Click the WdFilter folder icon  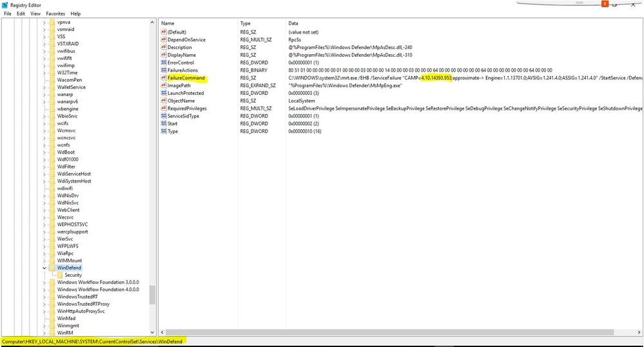click(52, 166)
